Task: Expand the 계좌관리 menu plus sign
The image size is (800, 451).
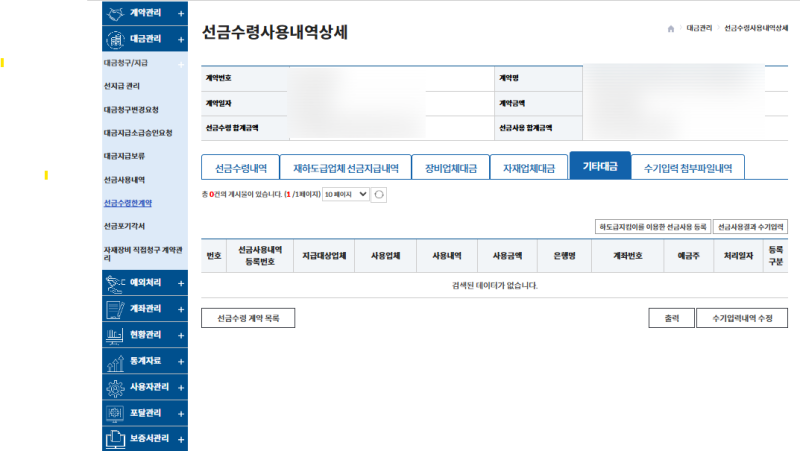Action: (181, 309)
